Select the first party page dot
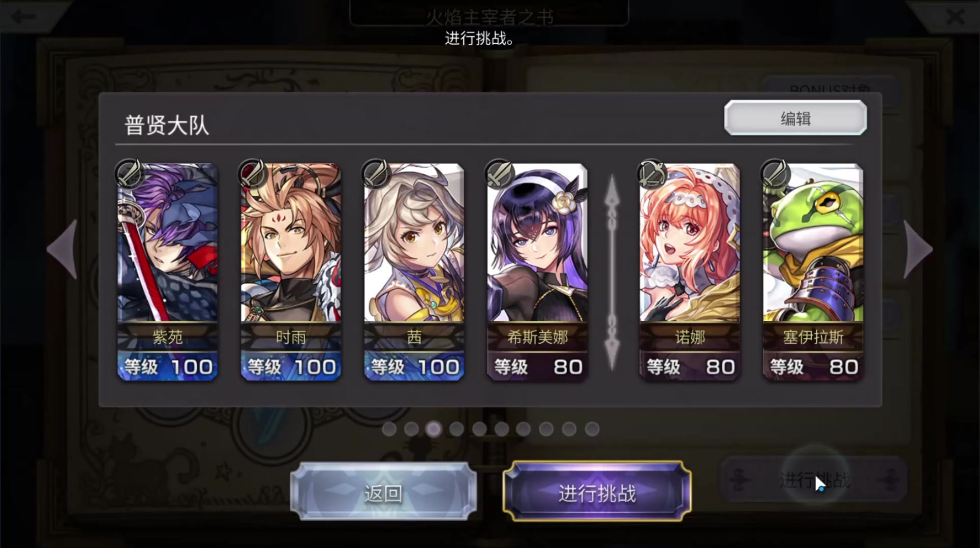980x548 pixels. [389, 429]
